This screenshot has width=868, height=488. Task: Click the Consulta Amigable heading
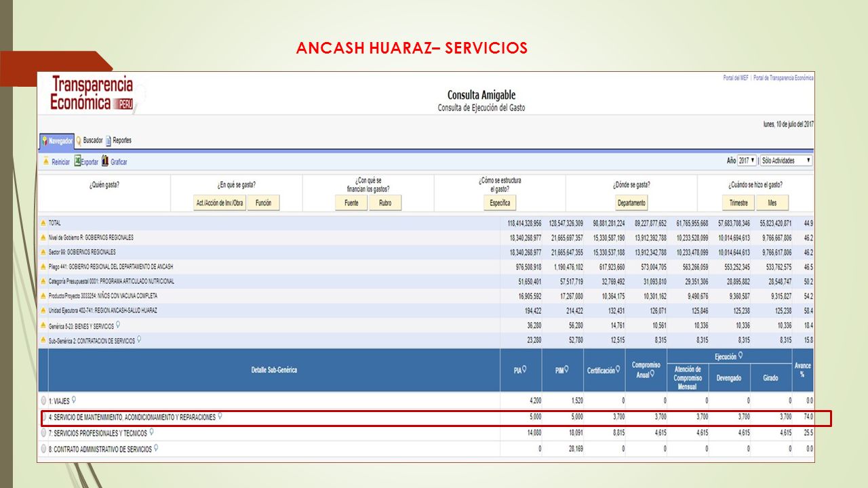click(x=481, y=96)
